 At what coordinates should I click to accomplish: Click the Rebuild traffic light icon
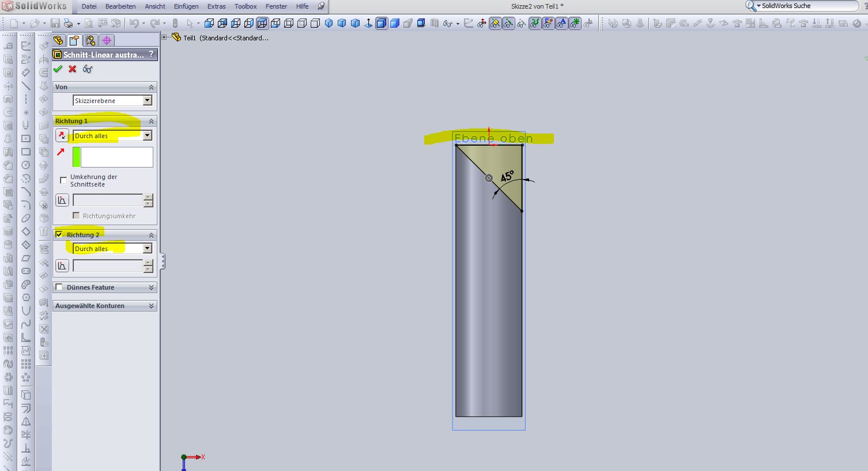(x=175, y=24)
